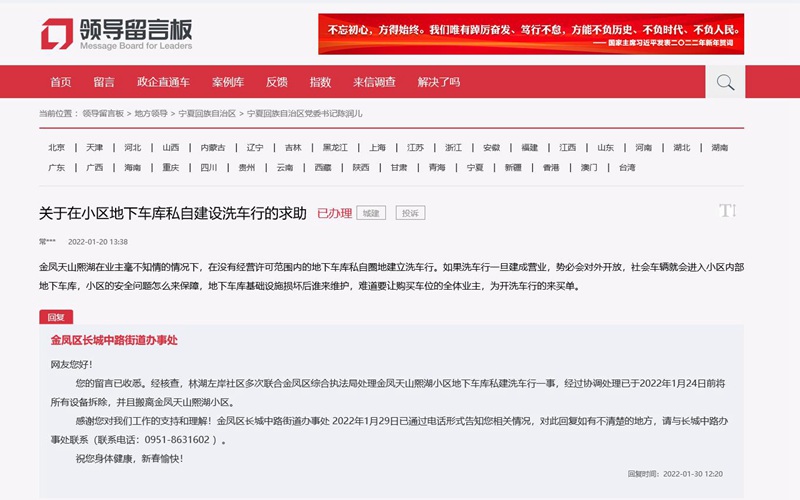Click the 金凤区长城中路街道办事处 reply heading
This screenshot has height=500, width=800.
coord(114,341)
